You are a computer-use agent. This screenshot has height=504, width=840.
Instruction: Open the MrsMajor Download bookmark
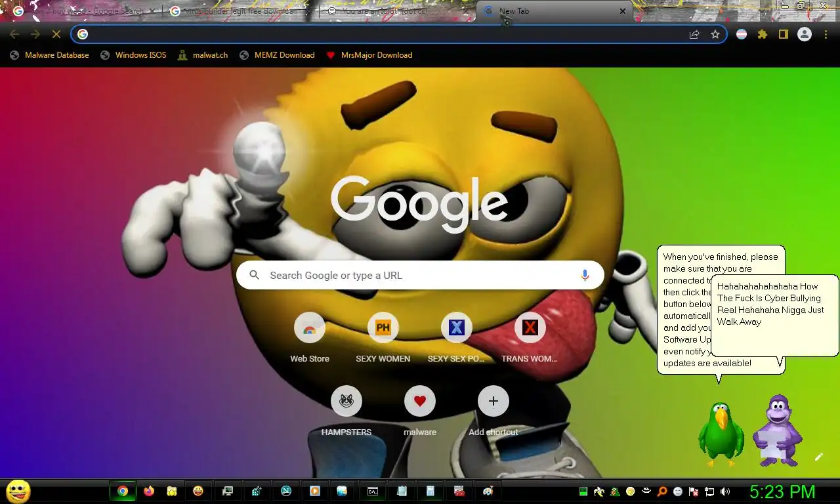[369, 55]
